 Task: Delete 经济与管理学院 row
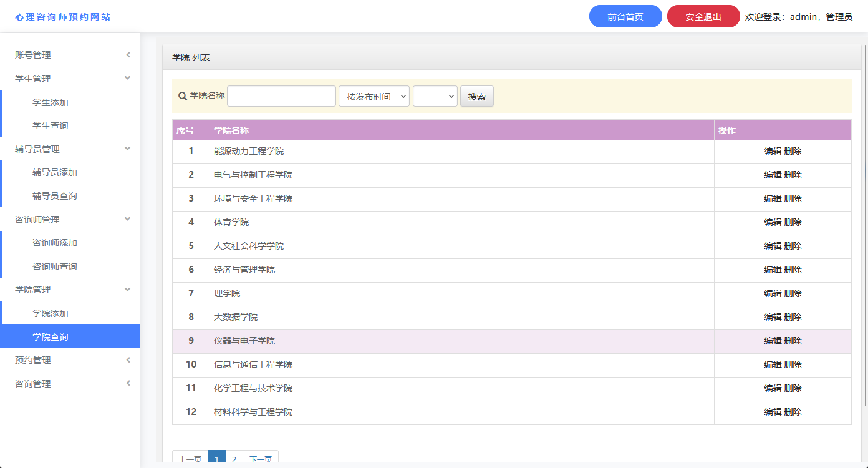pyautogui.click(x=793, y=270)
